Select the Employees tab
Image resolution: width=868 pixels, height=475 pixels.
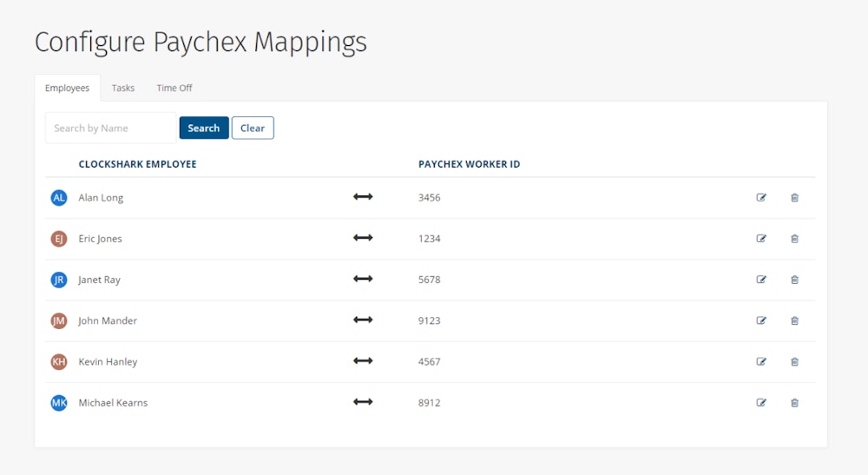tap(67, 88)
